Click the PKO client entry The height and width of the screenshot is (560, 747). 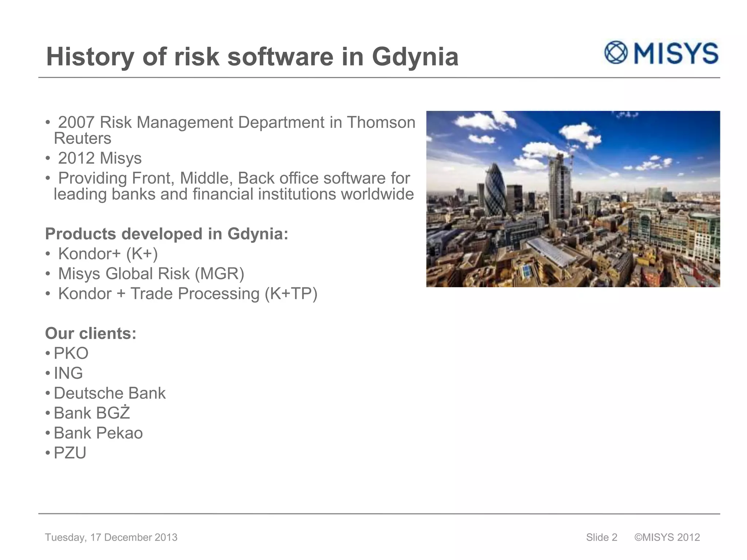click(71, 353)
